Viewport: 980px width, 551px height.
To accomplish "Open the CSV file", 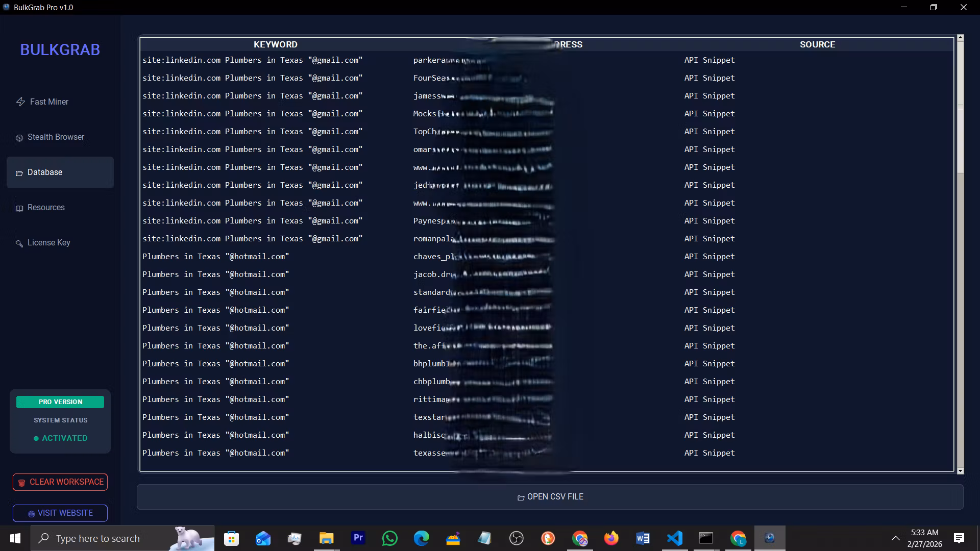I will (550, 497).
